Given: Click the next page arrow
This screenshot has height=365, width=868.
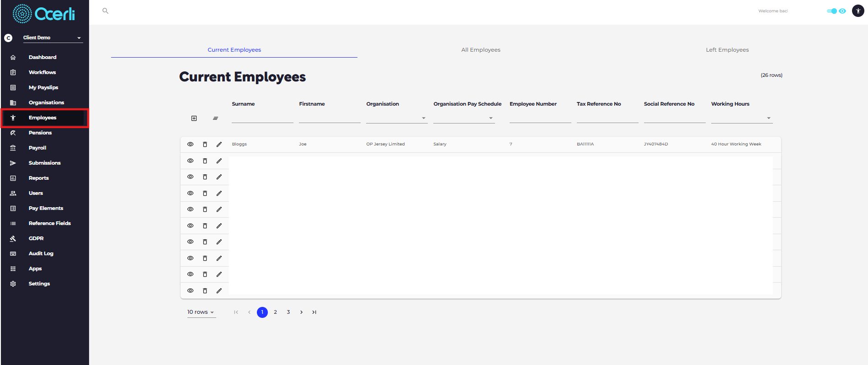Looking at the screenshot, I should pyautogui.click(x=301, y=312).
